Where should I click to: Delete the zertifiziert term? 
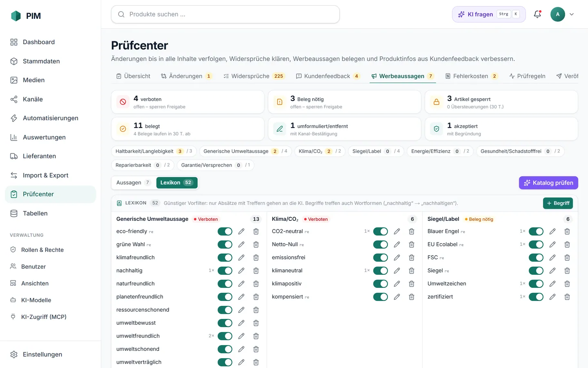(567, 297)
